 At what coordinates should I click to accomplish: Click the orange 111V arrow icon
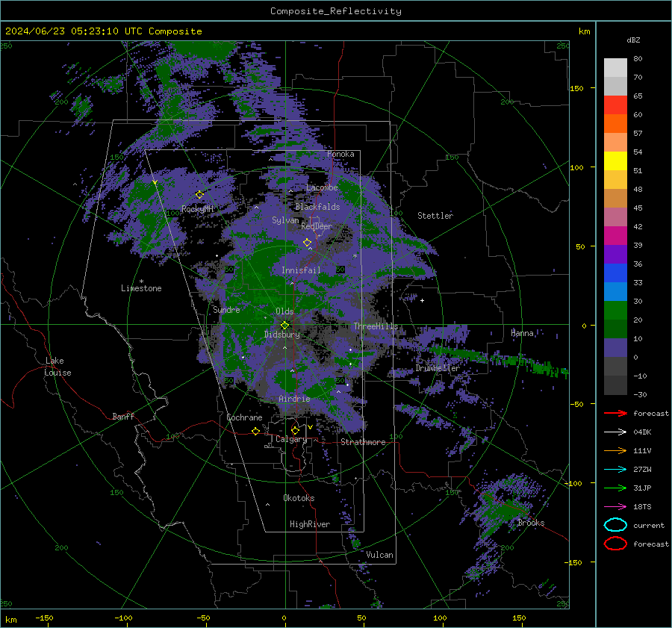click(x=615, y=450)
